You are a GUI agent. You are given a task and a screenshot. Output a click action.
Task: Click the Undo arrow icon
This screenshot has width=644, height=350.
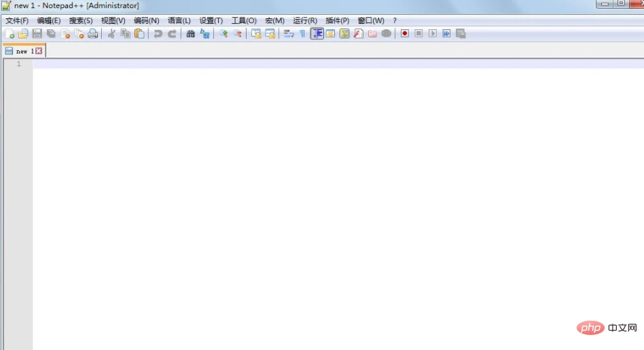pyautogui.click(x=158, y=33)
